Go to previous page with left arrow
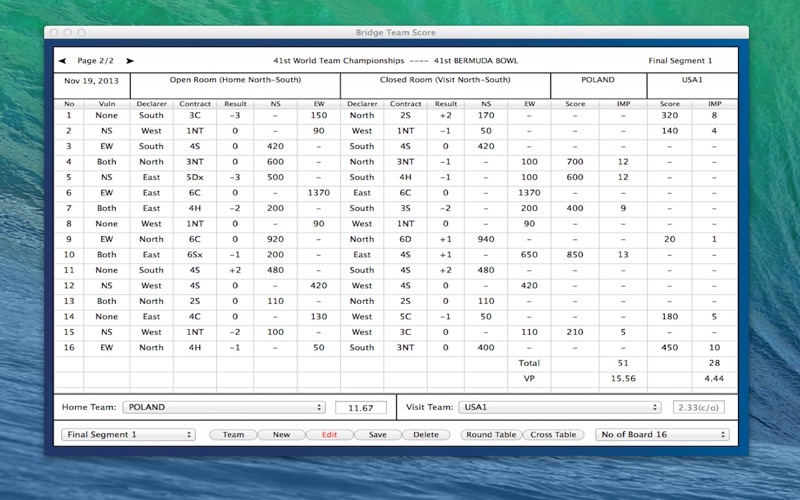 pos(62,61)
